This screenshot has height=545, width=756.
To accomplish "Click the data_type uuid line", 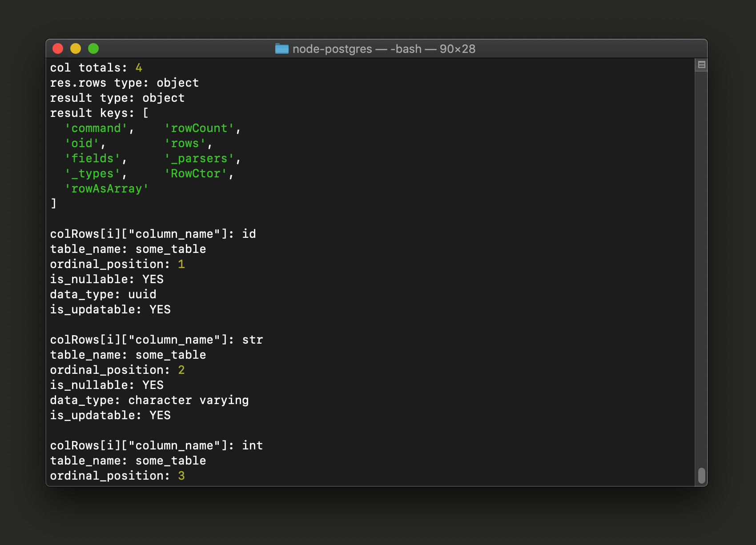I will pyautogui.click(x=103, y=294).
